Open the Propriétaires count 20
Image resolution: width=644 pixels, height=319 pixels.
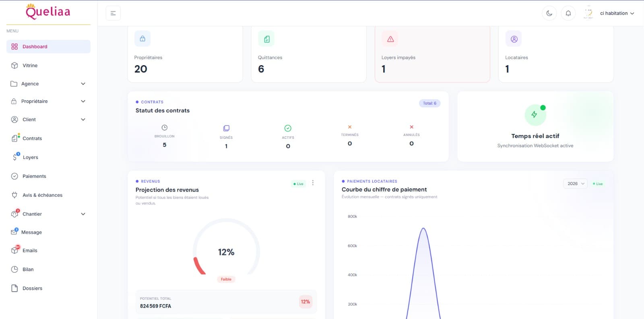[x=141, y=69]
